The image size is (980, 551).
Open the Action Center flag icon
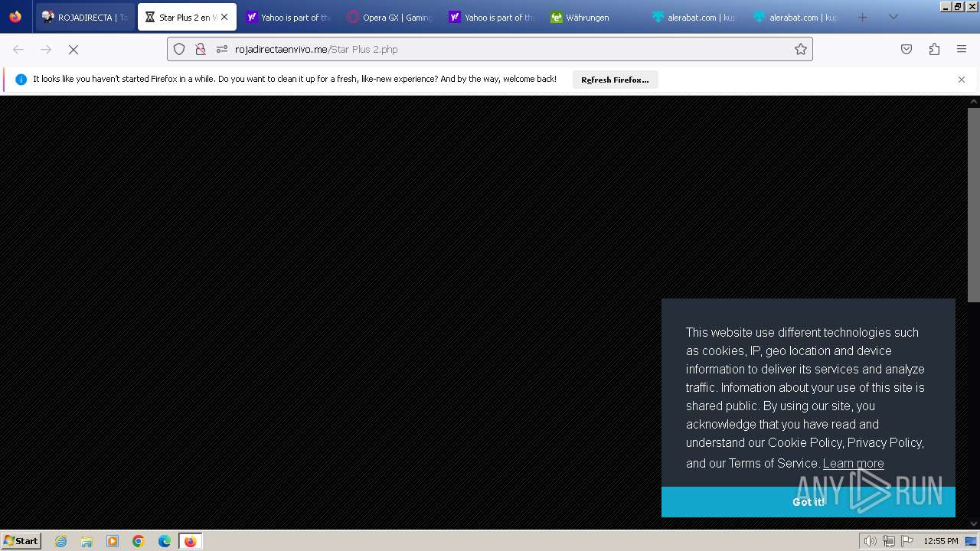pos(907,541)
